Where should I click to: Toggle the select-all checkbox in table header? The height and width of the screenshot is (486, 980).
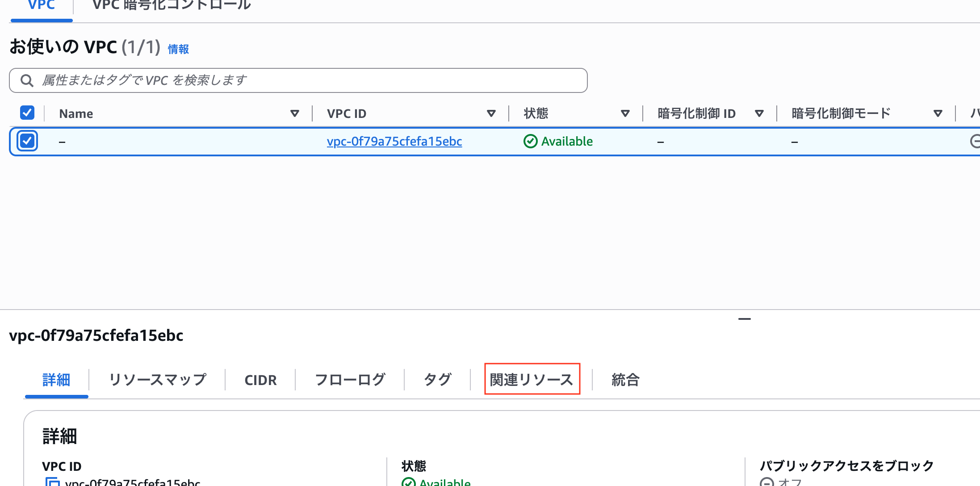coord(27,113)
